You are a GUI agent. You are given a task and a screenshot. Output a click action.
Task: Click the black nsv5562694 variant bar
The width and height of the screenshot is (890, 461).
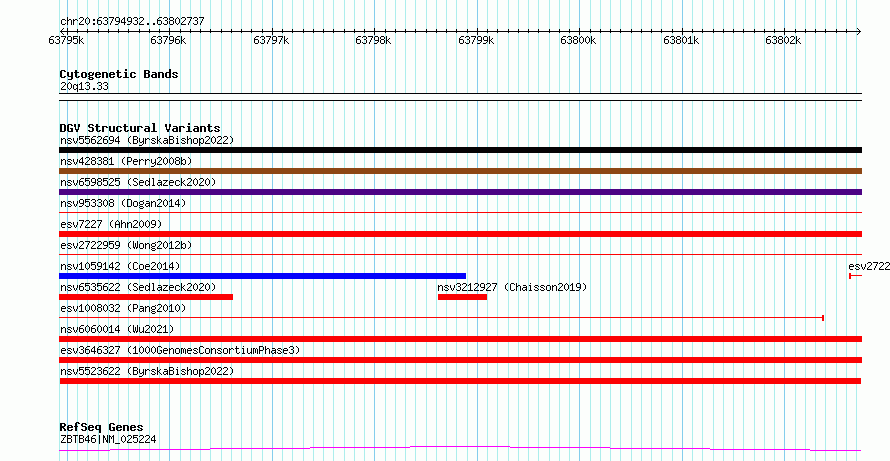pos(460,150)
